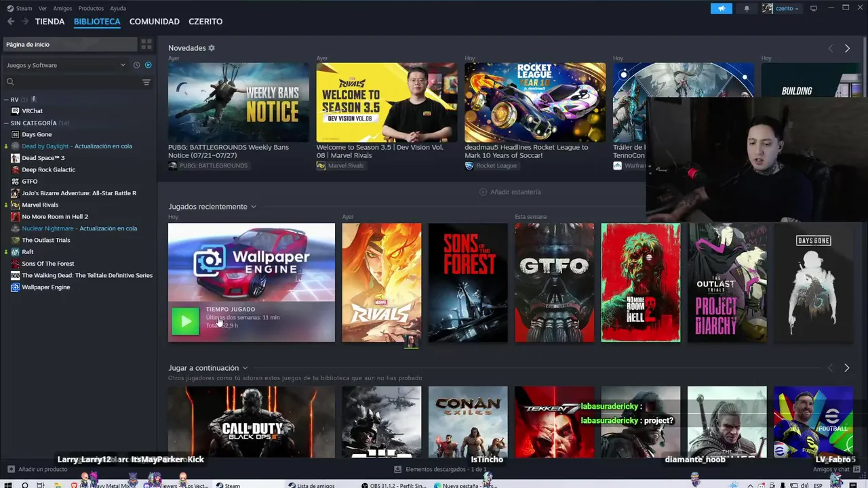
Task: Select the Call of Duty Black Ops III cover
Action: coord(252,422)
